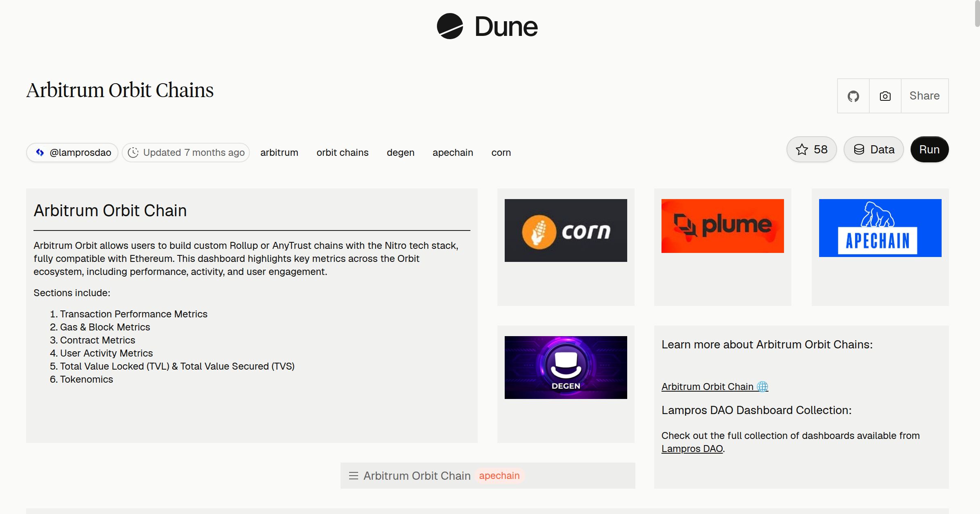Click 'Contract Metrics' list item

98,340
